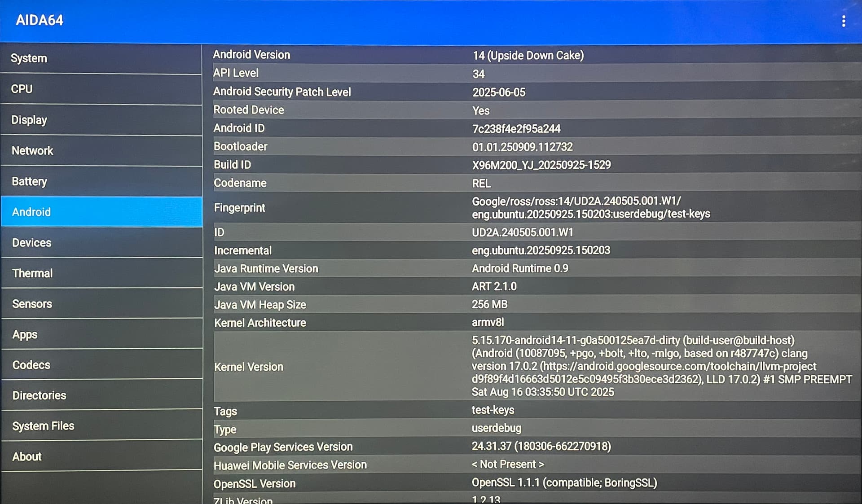
Task: Click the Android ID value
Action: (516, 129)
